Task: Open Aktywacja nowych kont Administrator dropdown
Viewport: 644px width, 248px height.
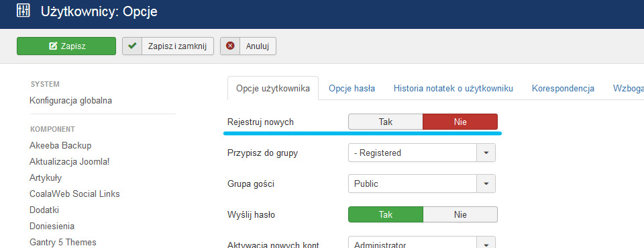Action: click(422, 242)
